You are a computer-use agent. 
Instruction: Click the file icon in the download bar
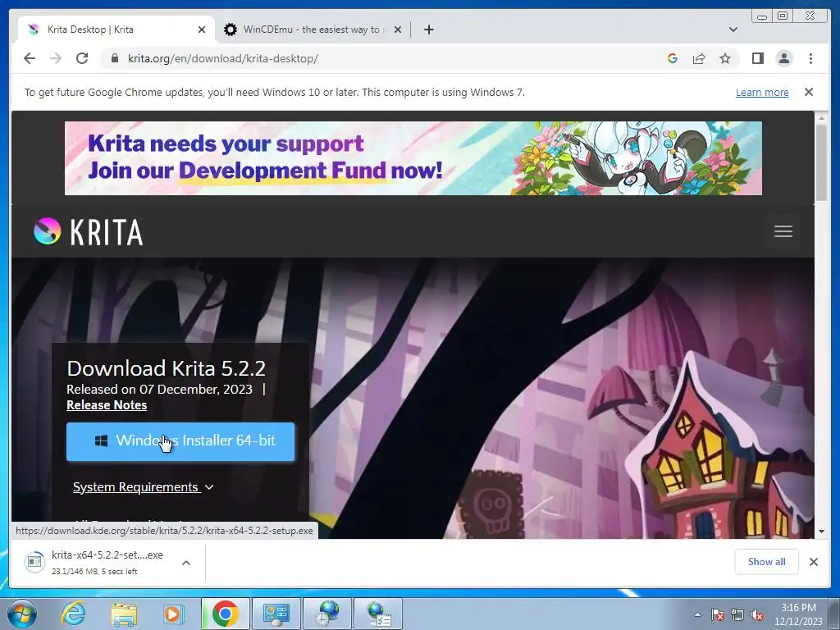[x=34, y=562]
